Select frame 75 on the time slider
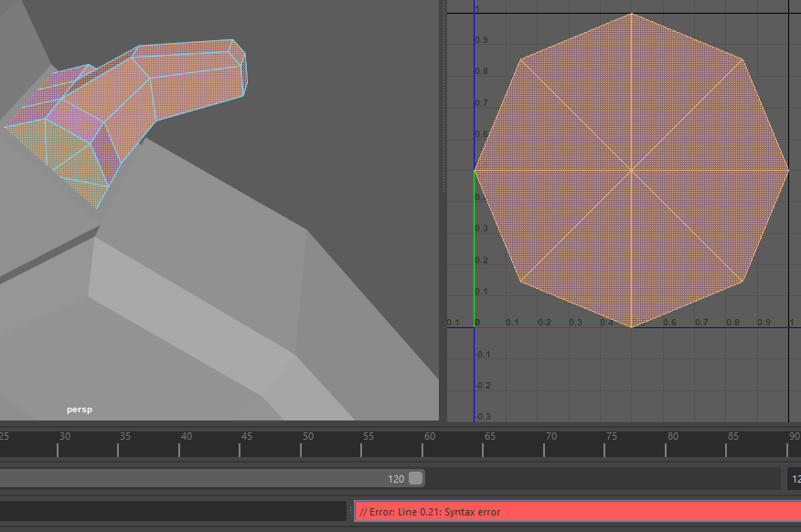Image resolution: width=801 pixels, height=532 pixels. pyautogui.click(x=604, y=443)
